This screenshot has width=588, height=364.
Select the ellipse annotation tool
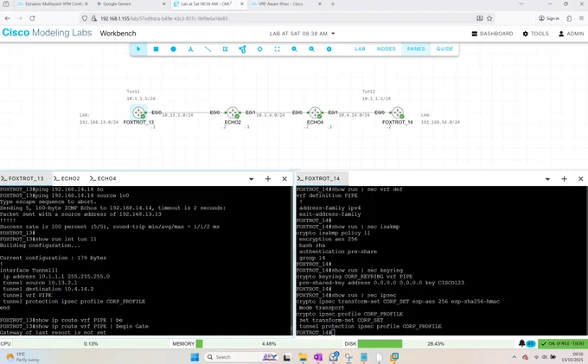click(173, 49)
